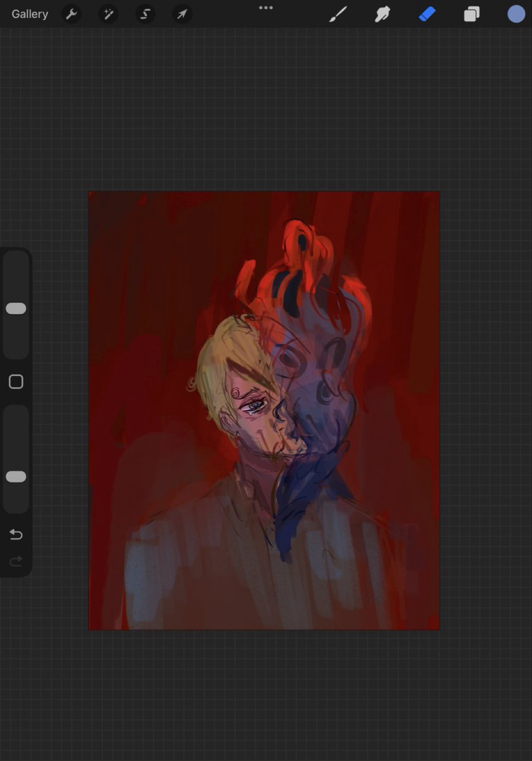Viewport: 532px width, 761px height.
Task: Click the brush size slider handle
Action: pos(16,308)
